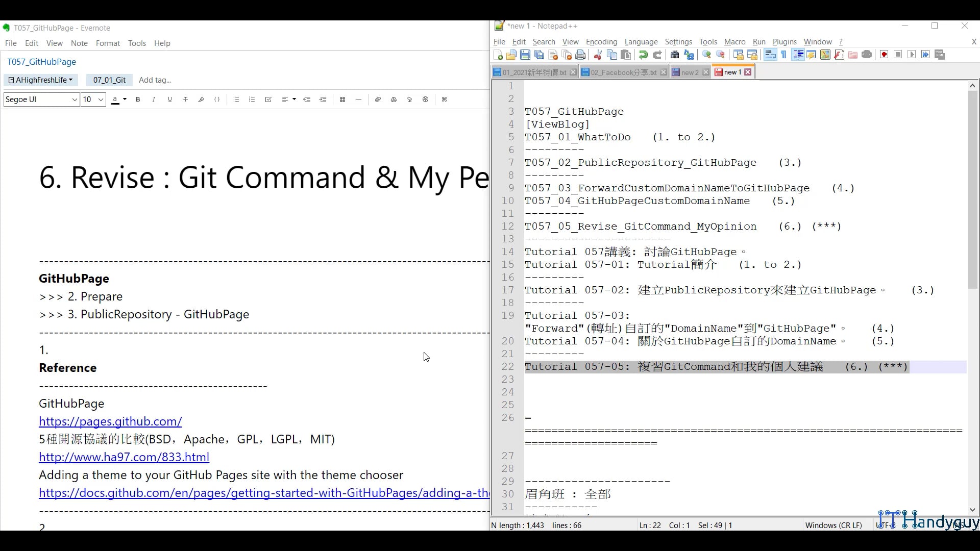Attach a file using paperclip icon
The width and height of the screenshot is (980, 551).
point(378,99)
